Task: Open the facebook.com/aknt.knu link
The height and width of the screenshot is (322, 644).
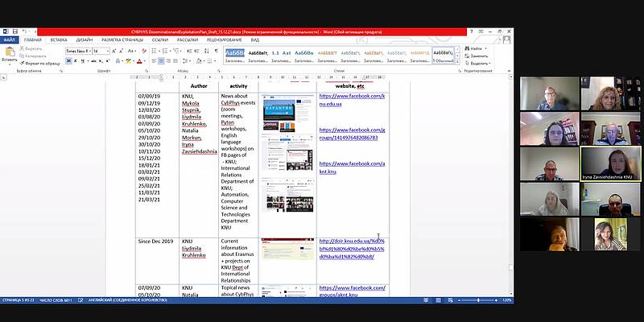Action: [352, 167]
